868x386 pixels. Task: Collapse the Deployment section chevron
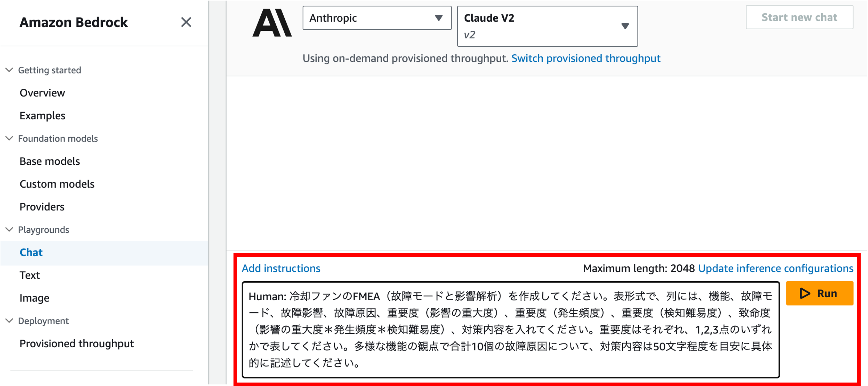10,321
